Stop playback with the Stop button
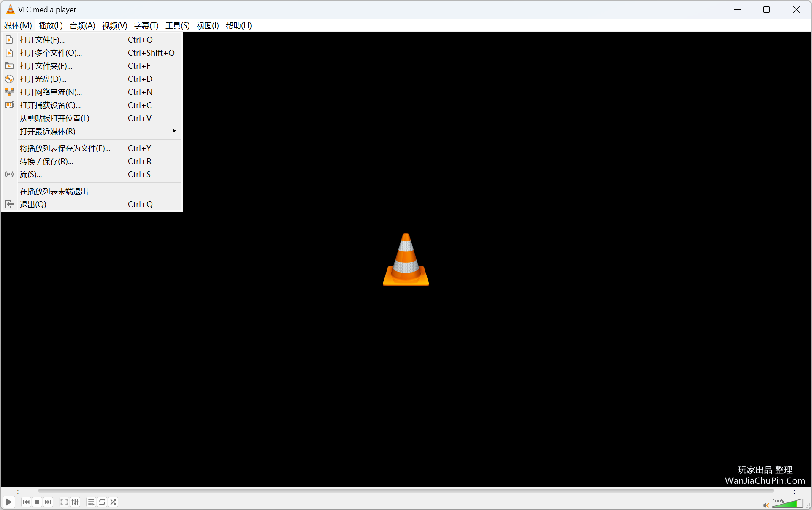This screenshot has width=812, height=510. coord(37,502)
